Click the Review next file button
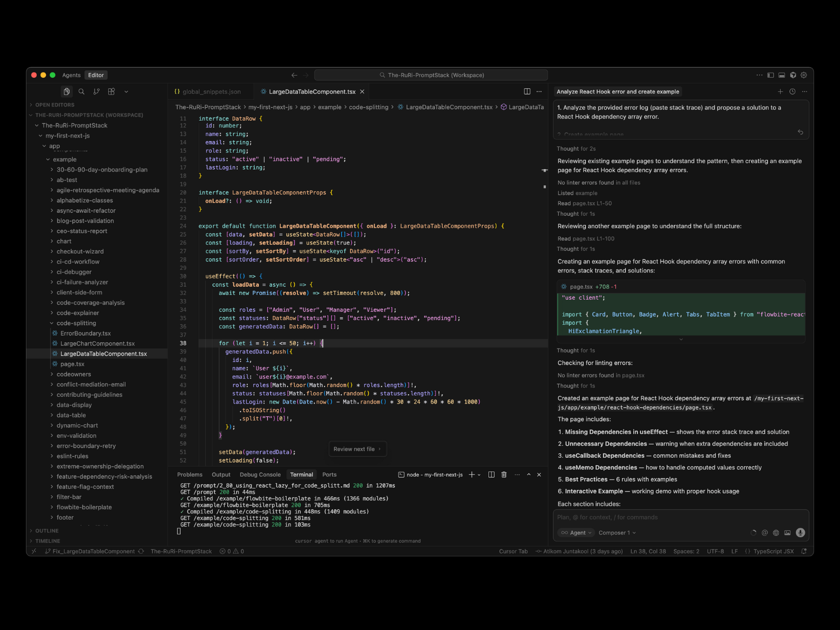The width and height of the screenshot is (840, 630). [358, 449]
